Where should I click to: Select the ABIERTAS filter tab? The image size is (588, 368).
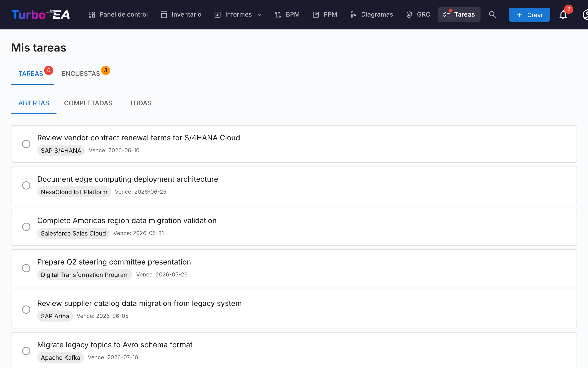tap(34, 103)
